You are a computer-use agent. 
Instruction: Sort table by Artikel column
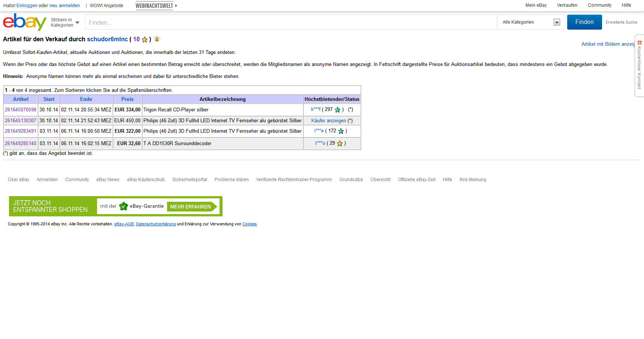tap(21, 99)
